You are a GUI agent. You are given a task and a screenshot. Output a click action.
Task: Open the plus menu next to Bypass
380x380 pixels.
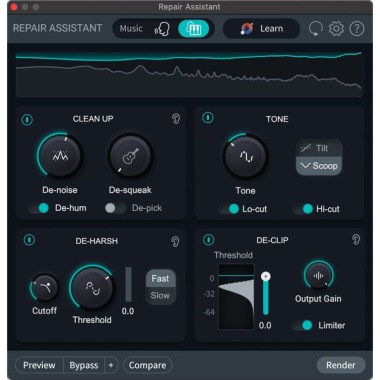(x=111, y=365)
